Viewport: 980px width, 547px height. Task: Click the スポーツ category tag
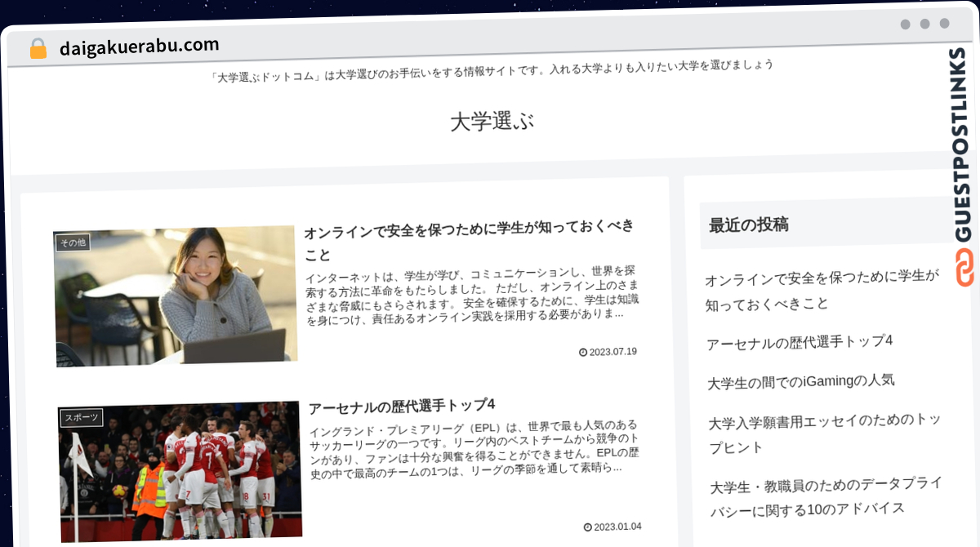point(81,418)
